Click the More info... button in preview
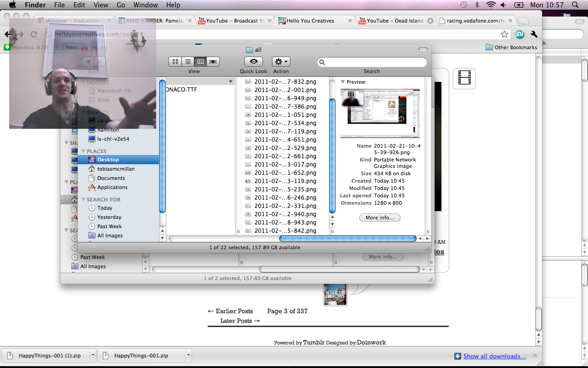Viewport: 588px width, 368px height. pyautogui.click(x=380, y=218)
